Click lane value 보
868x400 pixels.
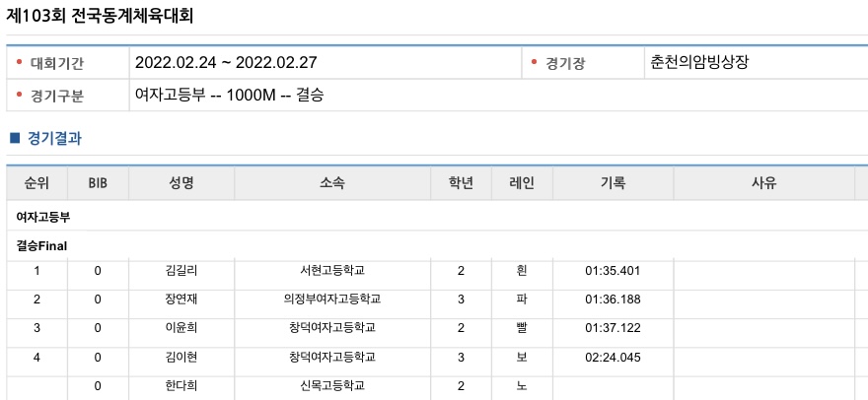point(522,357)
